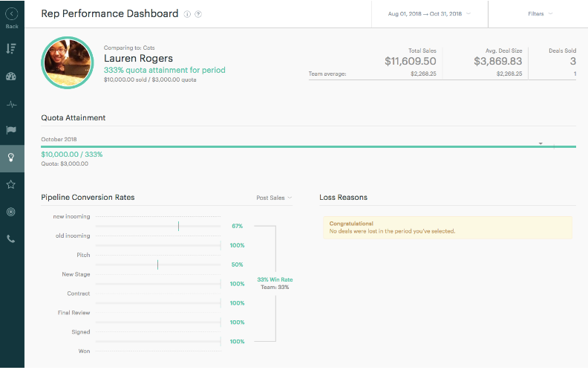Click the quota attainment bar dropdown arrow
588x370 pixels.
coord(540,143)
